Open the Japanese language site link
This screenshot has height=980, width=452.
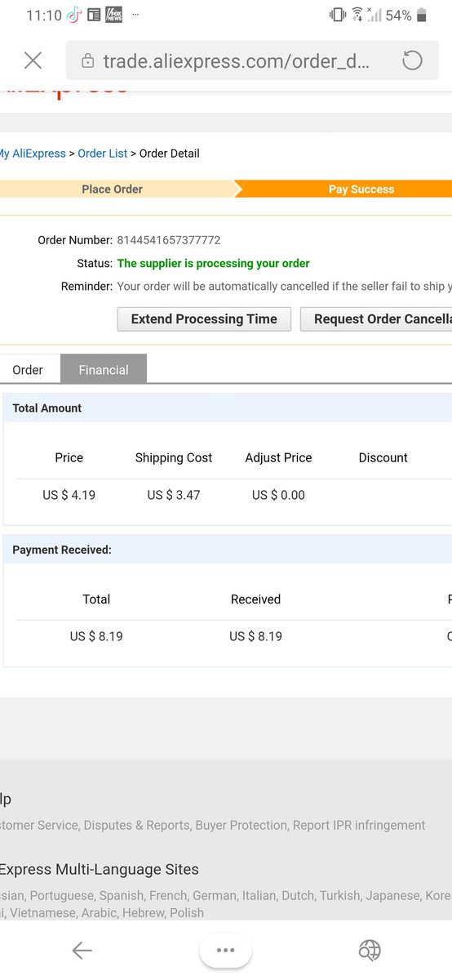coord(392,896)
